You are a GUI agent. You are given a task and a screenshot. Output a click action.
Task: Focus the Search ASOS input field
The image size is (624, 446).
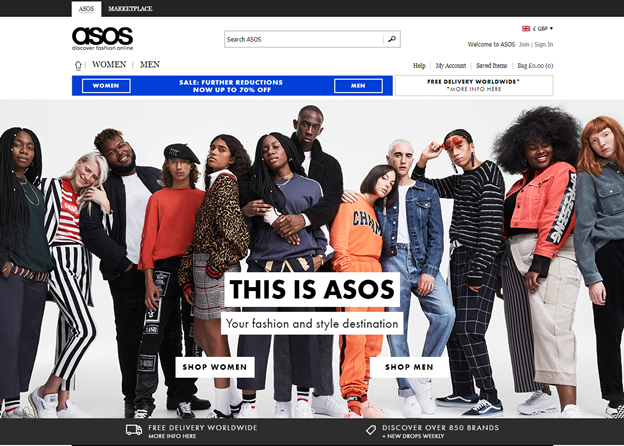coord(304,39)
